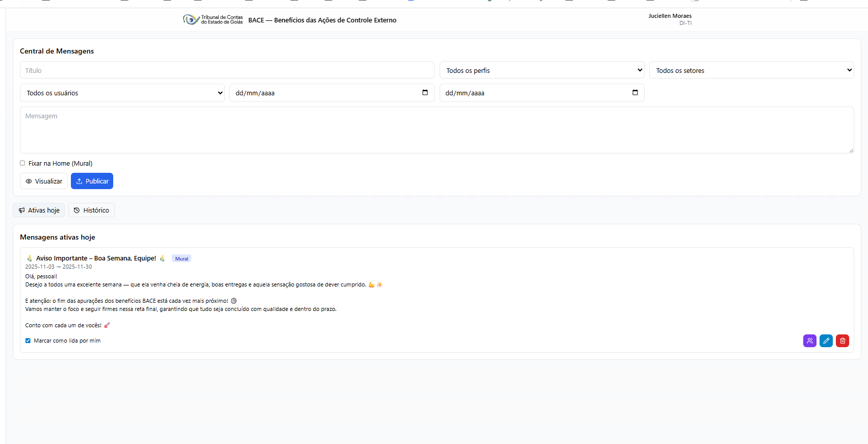Click the Mural badge on the message

[182, 258]
